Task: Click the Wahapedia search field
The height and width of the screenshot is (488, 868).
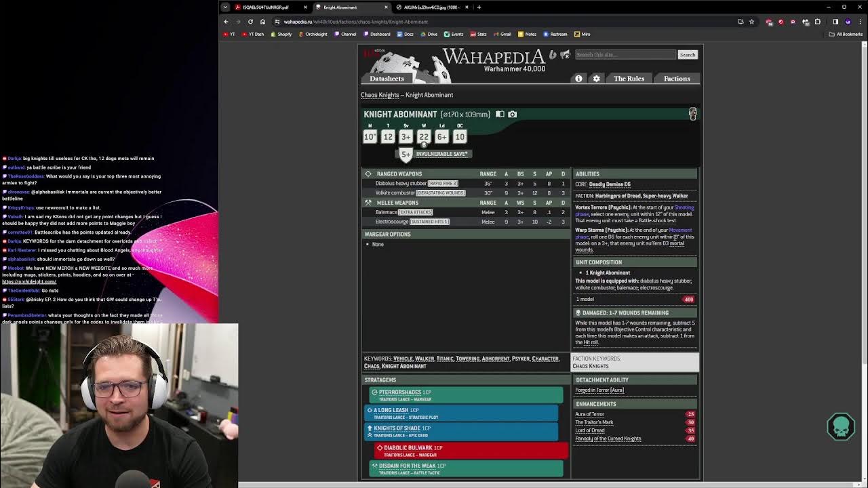Action: pos(625,55)
